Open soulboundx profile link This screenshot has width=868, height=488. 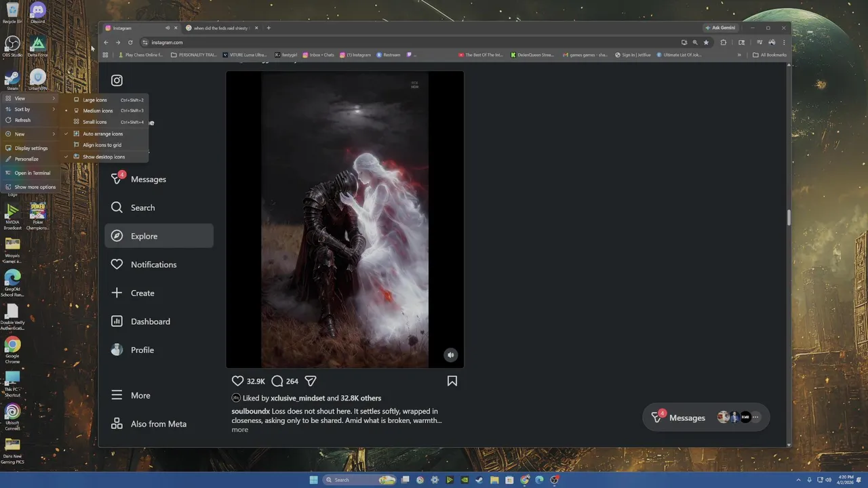[x=251, y=411]
